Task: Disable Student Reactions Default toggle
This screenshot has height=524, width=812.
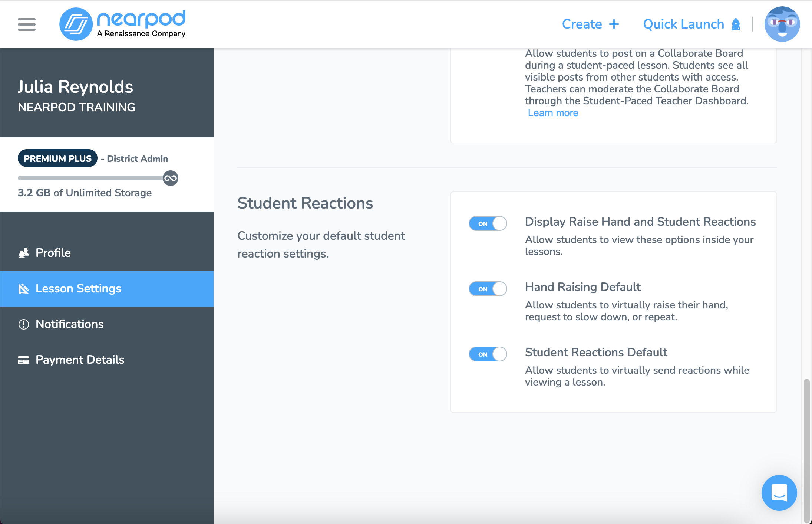Action: (488, 354)
